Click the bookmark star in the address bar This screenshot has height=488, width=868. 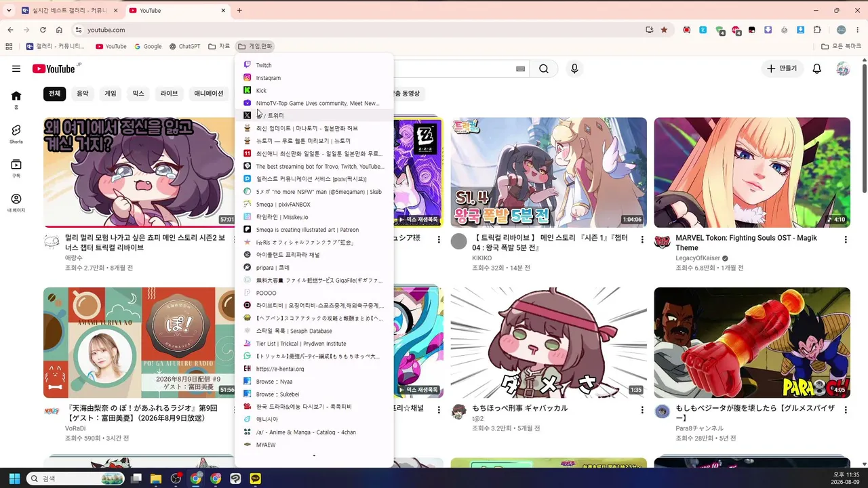coord(664,30)
